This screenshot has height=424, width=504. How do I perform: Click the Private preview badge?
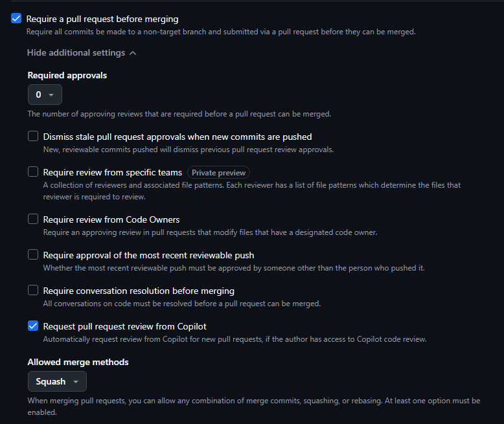pos(218,172)
